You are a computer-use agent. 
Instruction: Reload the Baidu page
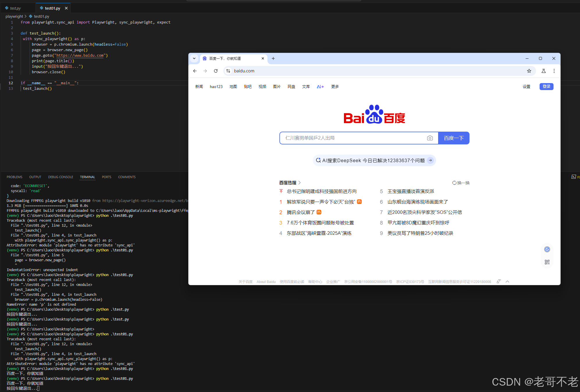click(216, 71)
